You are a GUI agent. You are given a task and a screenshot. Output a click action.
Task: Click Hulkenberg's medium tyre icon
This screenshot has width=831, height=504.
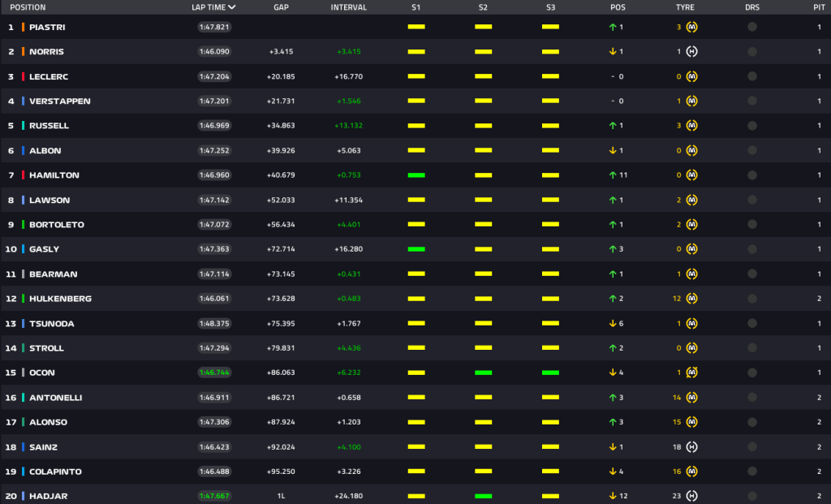pyautogui.click(x=691, y=299)
